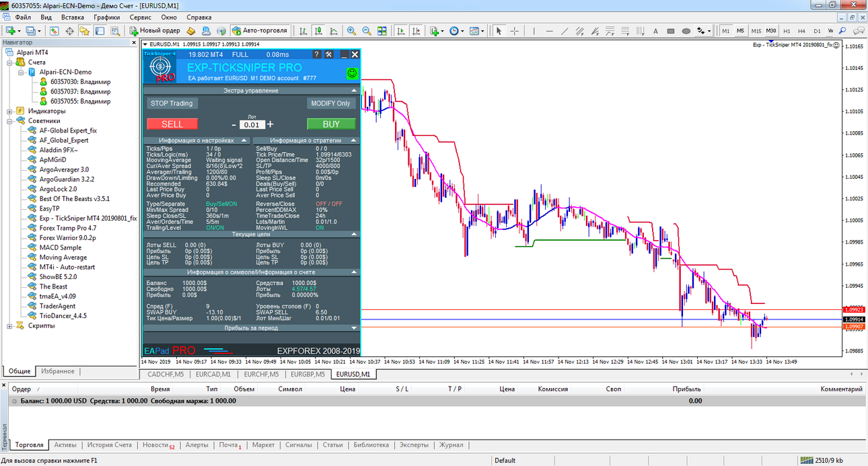Toggle the chart auto scroll button
Screen dimensions: 868x466
coord(401,31)
